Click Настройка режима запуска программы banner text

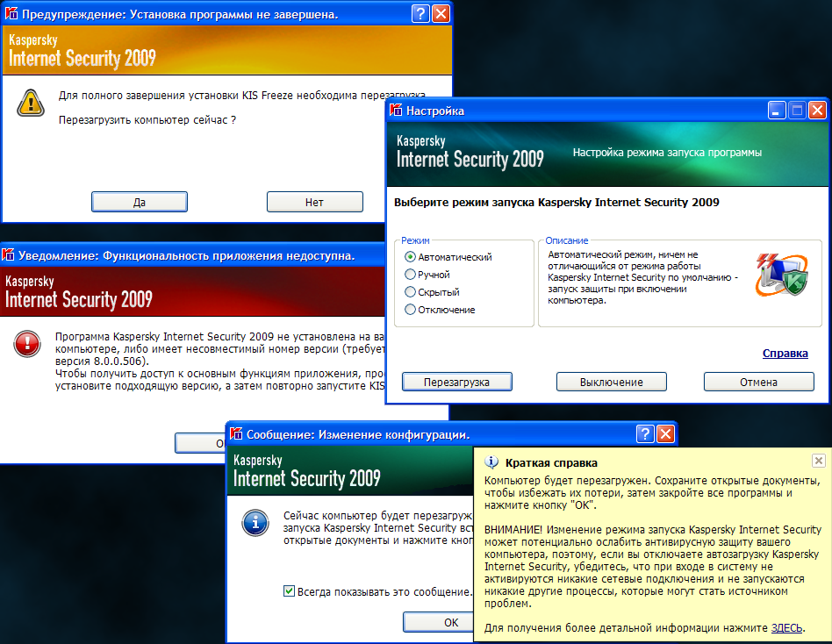point(667,153)
